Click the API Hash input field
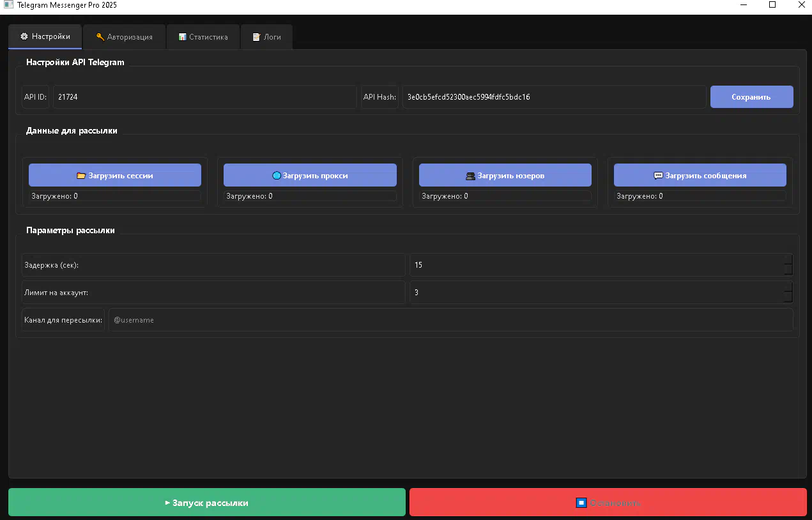Viewport: 812px width, 520px height. pos(554,97)
